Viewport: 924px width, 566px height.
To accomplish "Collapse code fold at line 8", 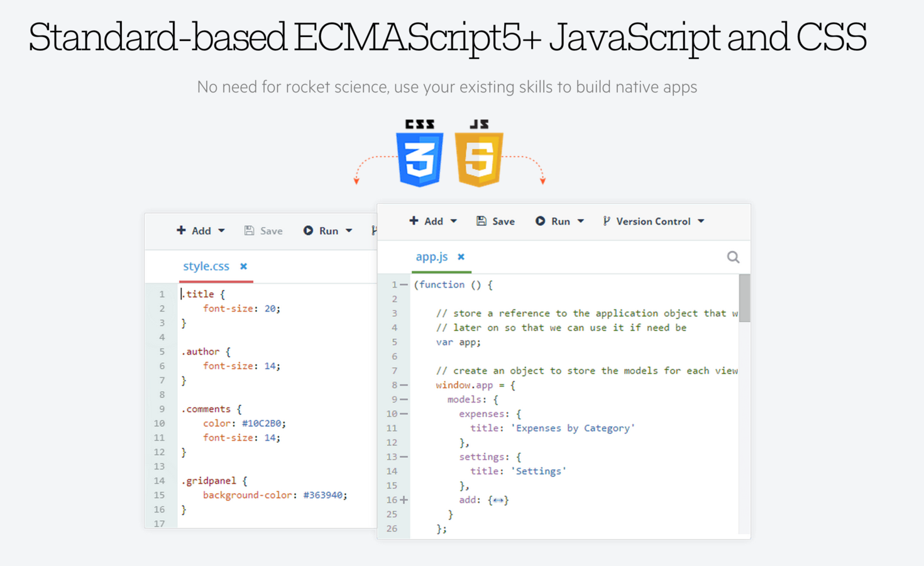I will pos(404,385).
